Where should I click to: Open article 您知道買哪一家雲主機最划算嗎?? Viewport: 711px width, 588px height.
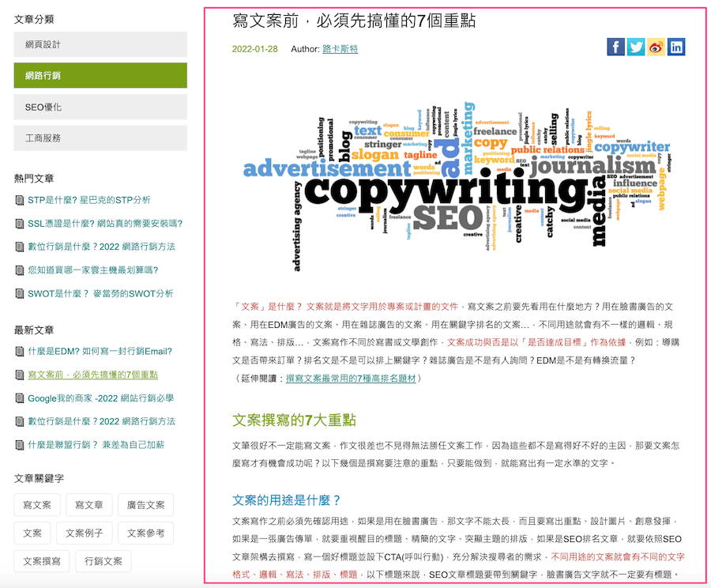(x=93, y=270)
